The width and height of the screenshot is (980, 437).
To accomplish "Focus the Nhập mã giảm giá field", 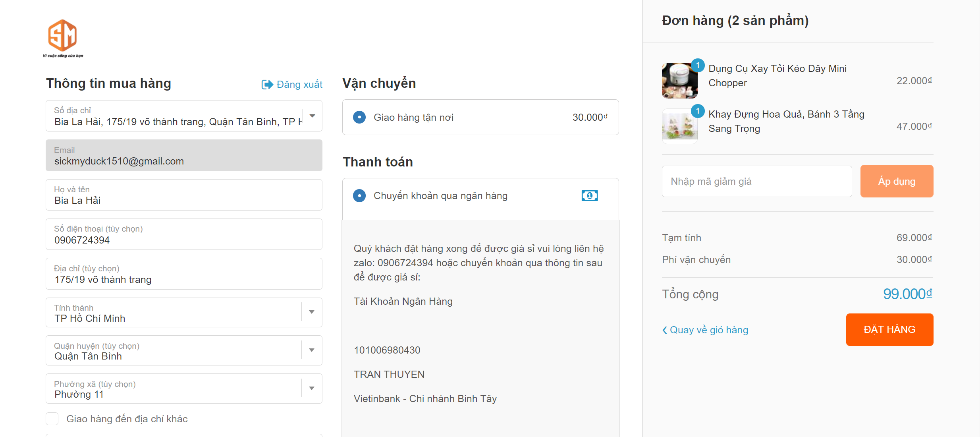I will [757, 181].
